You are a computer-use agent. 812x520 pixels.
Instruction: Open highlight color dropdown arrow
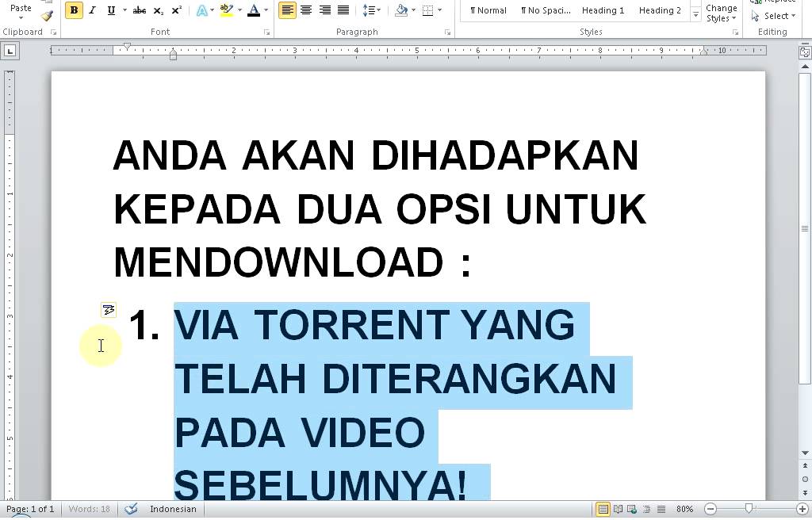pyautogui.click(x=239, y=10)
